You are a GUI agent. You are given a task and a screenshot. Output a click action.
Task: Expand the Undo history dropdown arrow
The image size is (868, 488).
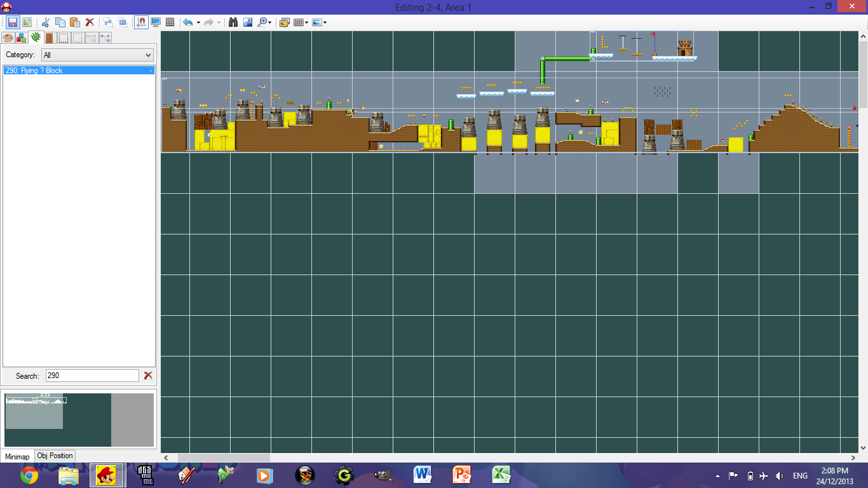[x=198, y=22]
